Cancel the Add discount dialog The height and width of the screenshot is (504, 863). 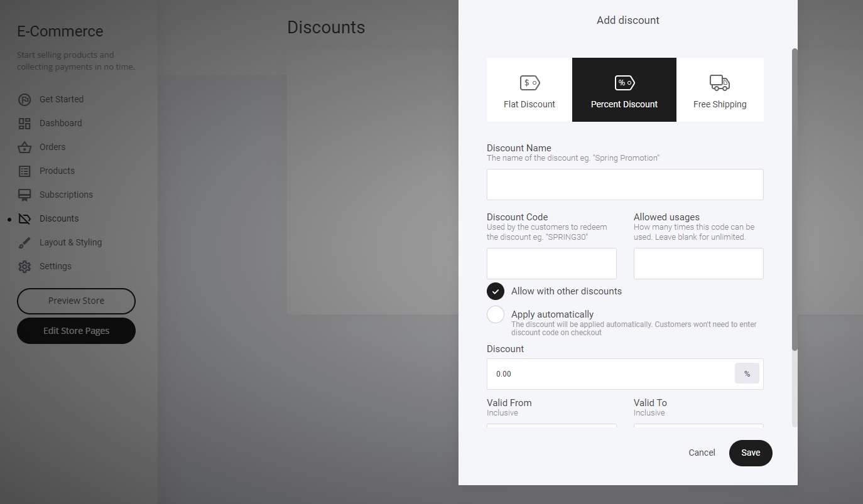[702, 453]
